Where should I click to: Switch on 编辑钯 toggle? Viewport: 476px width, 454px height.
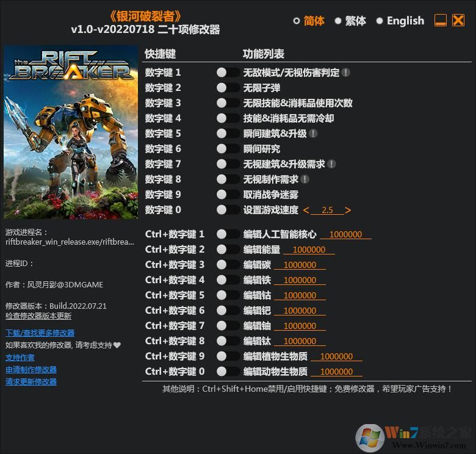[228, 310]
